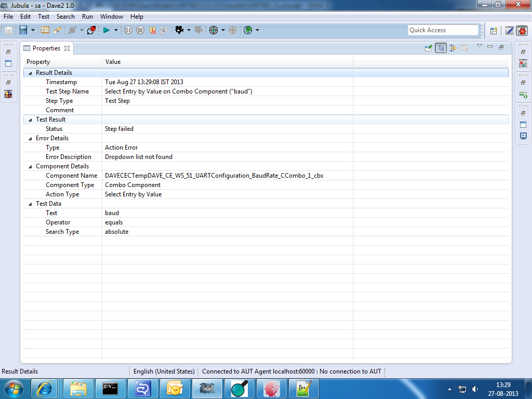532x399 pixels.
Task: Click the Value column header
Action: click(x=228, y=62)
